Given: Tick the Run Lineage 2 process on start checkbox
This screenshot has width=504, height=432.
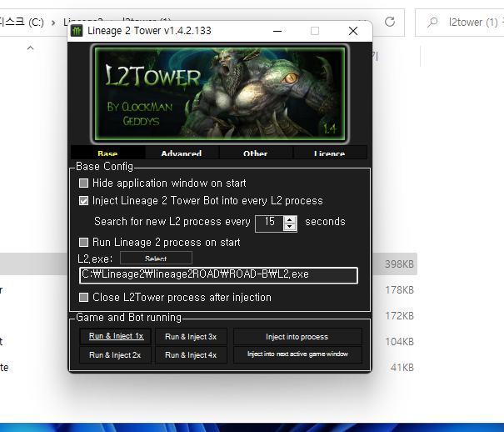Looking at the screenshot, I should [83, 243].
